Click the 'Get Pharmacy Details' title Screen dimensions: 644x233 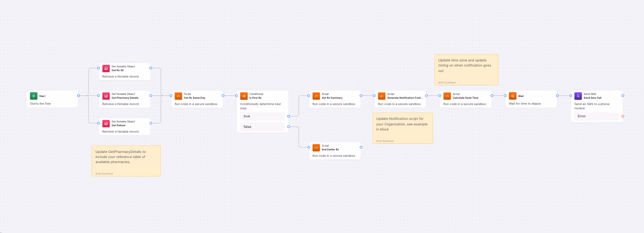pos(125,98)
